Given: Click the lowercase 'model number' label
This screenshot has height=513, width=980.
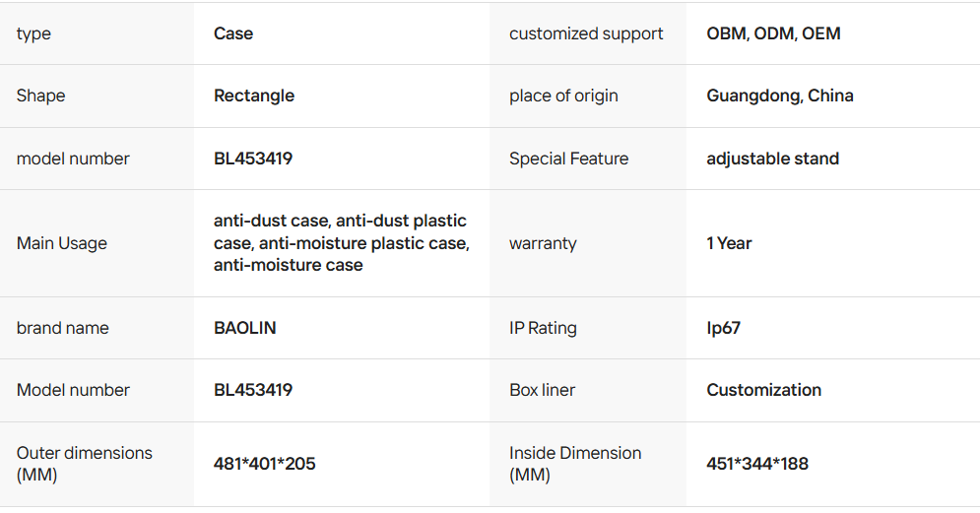Looking at the screenshot, I should click(73, 159).
